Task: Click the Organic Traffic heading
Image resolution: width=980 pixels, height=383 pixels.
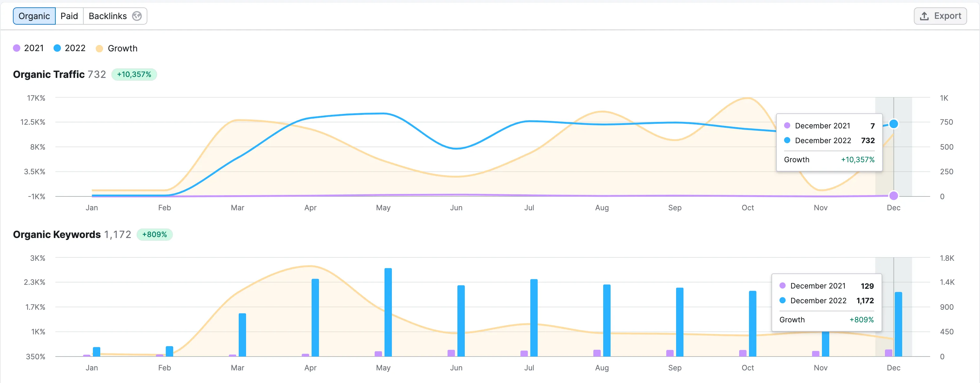Action: (49, 74)
